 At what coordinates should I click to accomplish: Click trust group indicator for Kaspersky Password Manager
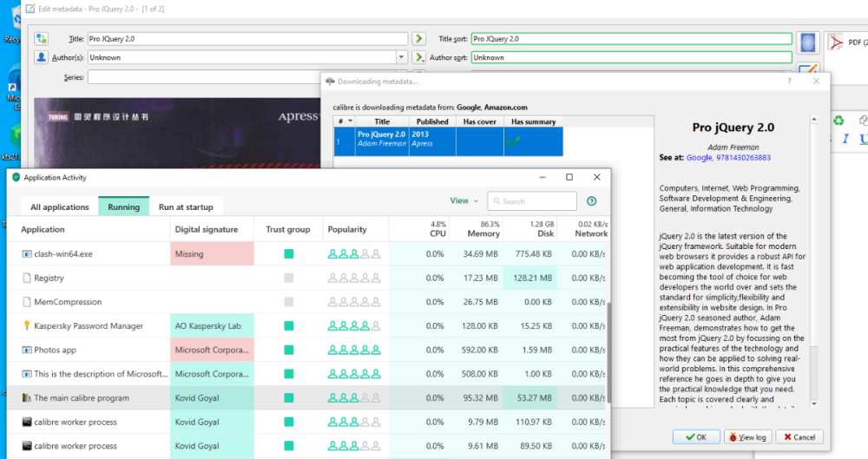[288, 326]
